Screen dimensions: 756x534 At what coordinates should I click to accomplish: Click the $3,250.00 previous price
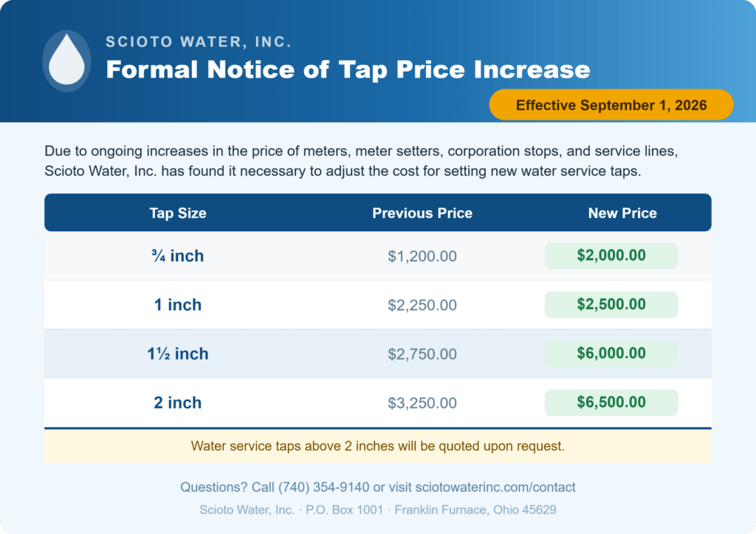422,403
